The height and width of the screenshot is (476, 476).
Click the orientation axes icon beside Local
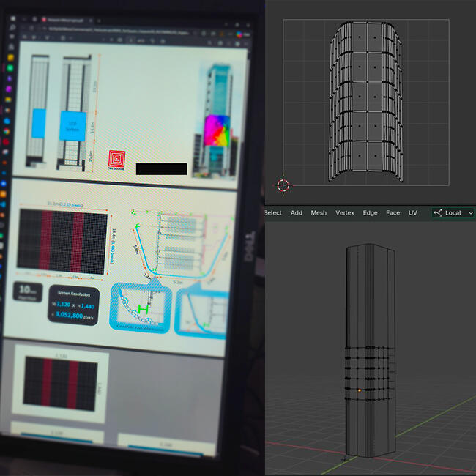coord(438,213)
